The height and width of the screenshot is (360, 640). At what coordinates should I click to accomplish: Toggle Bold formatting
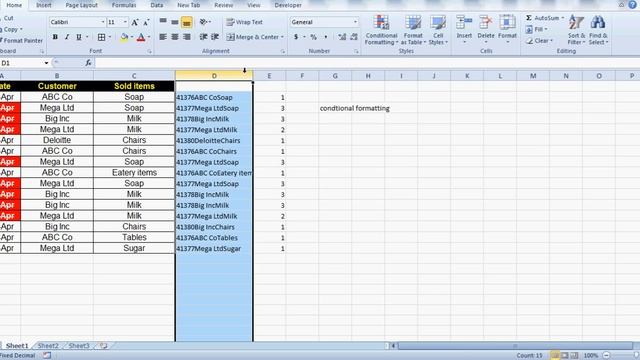coord(55,37)
